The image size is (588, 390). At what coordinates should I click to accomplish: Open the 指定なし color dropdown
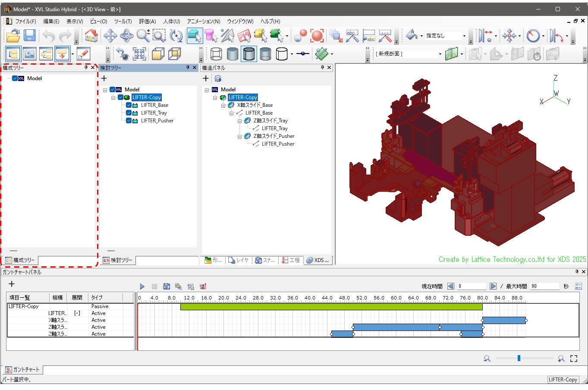coord(464,36)
